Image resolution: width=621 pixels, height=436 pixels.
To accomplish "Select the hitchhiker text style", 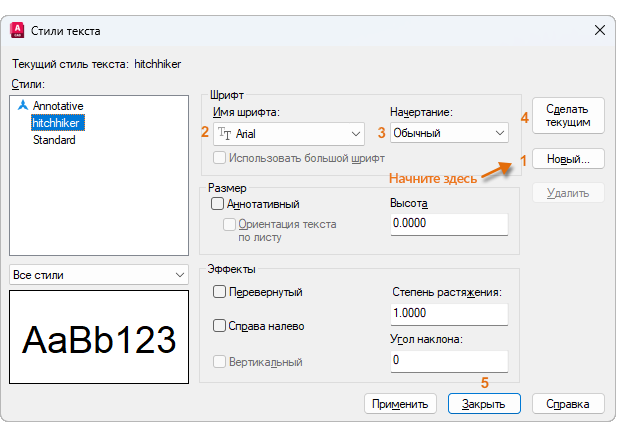I will click(58, 122).
